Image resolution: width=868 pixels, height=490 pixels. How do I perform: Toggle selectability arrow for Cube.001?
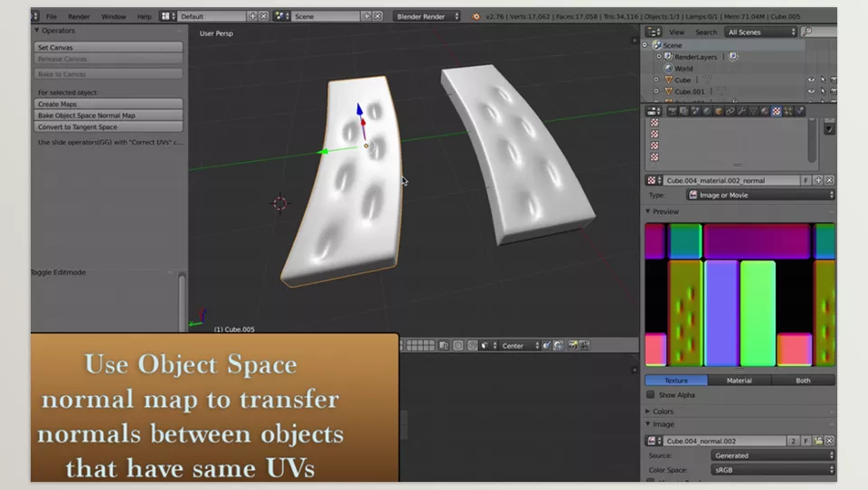point(823,91)
